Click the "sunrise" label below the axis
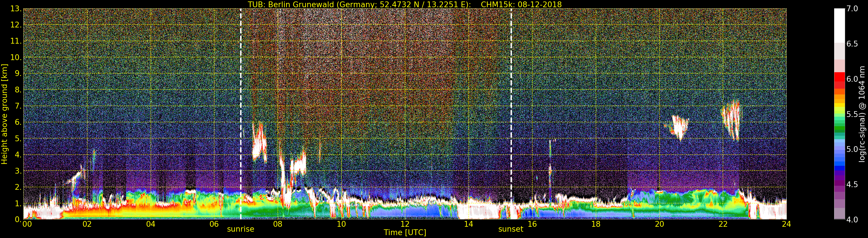This screenshot has width=868, height=238. [241, 229]
